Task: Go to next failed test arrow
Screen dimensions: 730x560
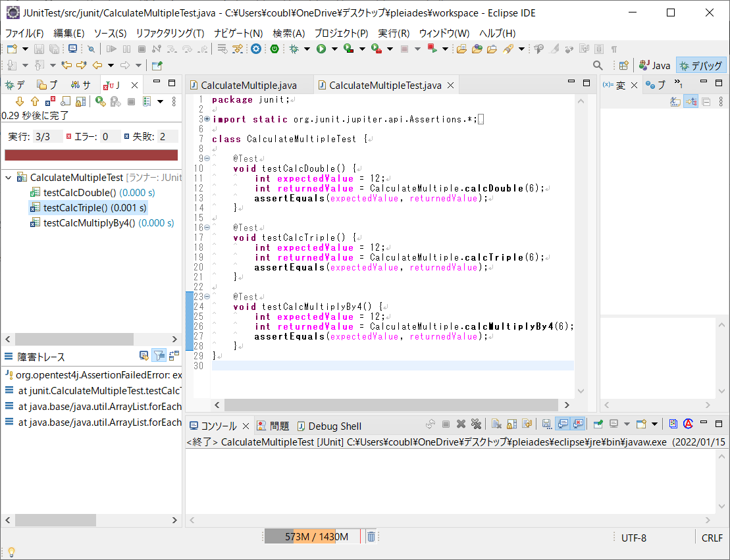Action: pos(20,101)
